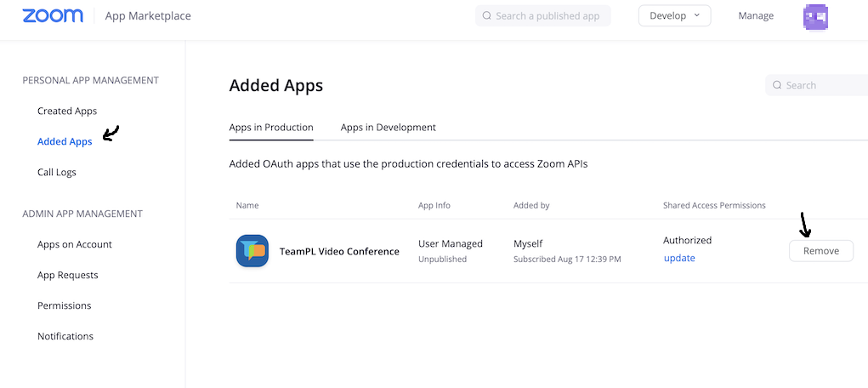This screenshot has height=388, width=868.
Task: Expand the Develop dropdown
Action: [x=674, y=16]
